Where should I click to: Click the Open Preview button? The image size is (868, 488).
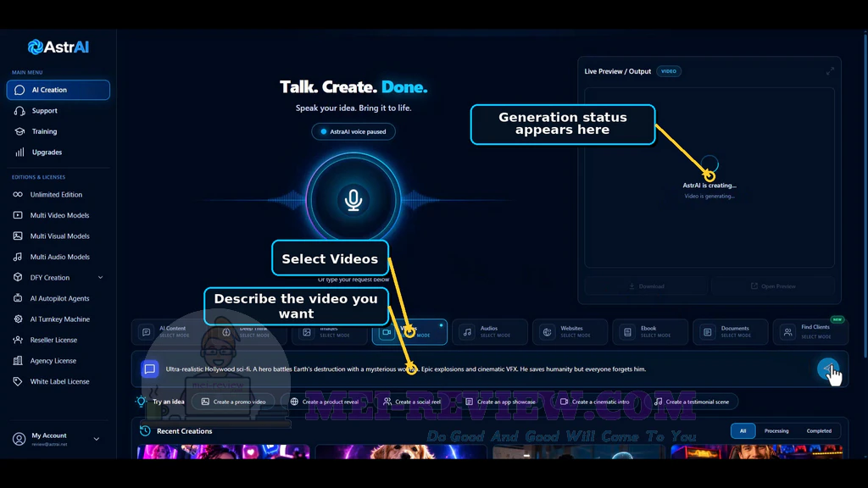point(773,286)
